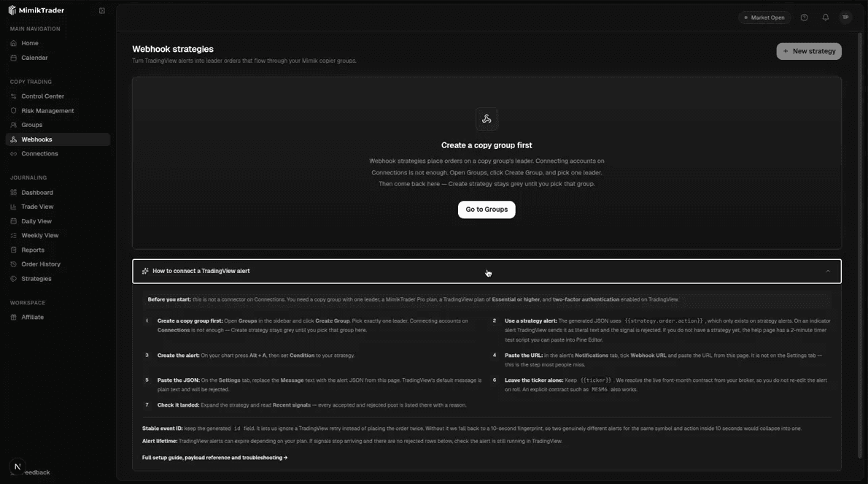Open journaling Dashboard
This screenshot has width=868, height=484.
click(x=58, y=193)
